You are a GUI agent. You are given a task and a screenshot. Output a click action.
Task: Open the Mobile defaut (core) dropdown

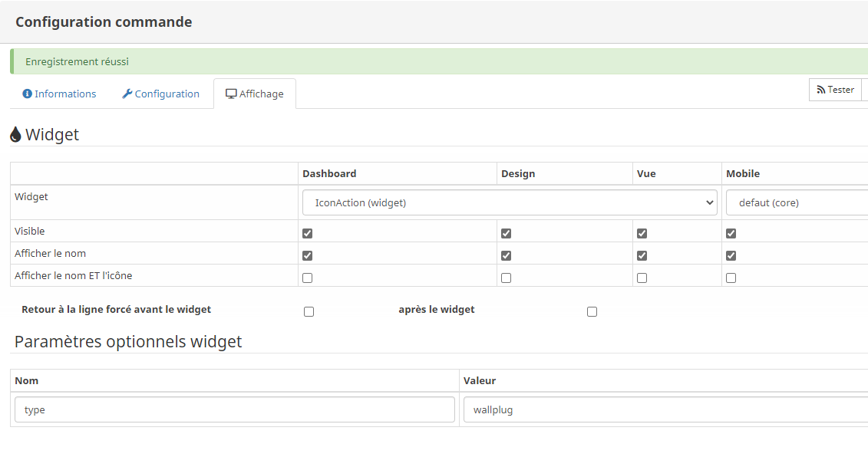pos(797,202)
